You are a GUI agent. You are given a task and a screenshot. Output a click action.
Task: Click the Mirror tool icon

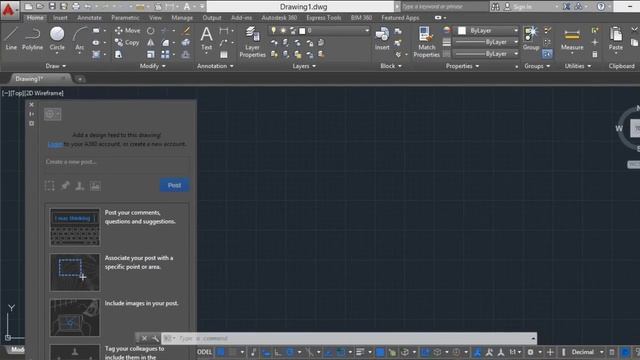tap(151, 42)
